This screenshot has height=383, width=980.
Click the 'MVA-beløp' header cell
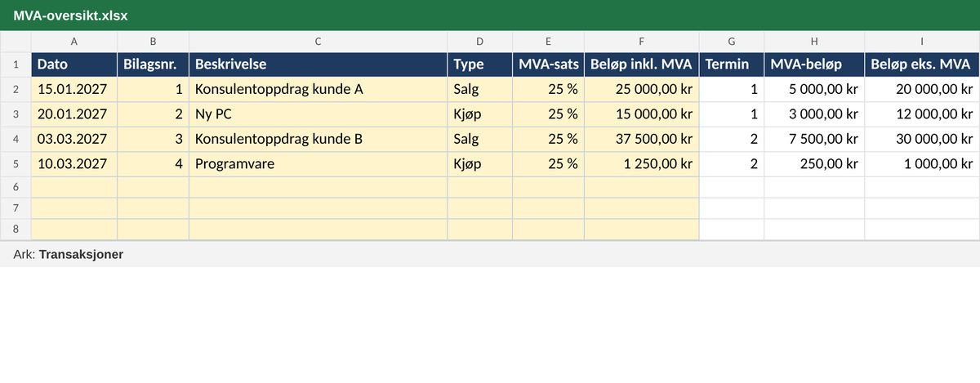click(x=814, y=65)
